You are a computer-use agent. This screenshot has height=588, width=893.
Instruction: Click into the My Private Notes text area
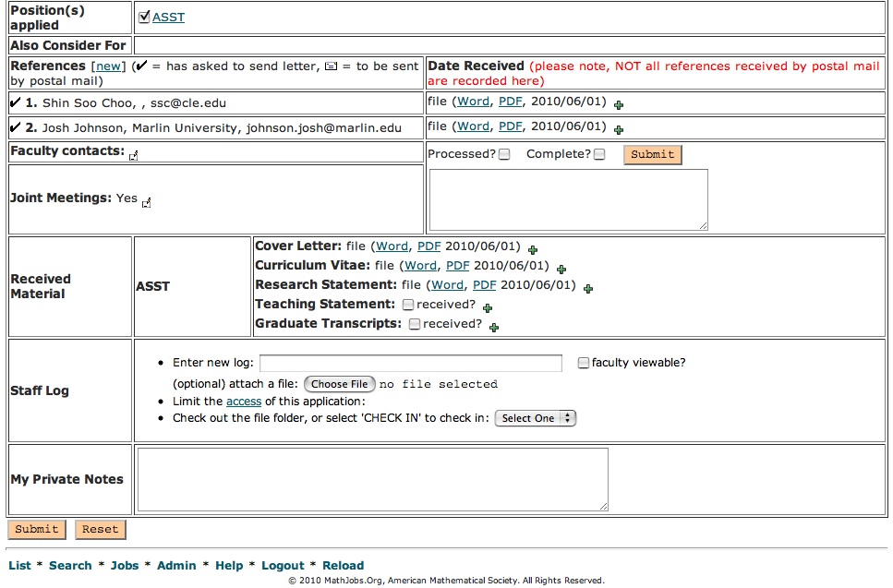372,479
